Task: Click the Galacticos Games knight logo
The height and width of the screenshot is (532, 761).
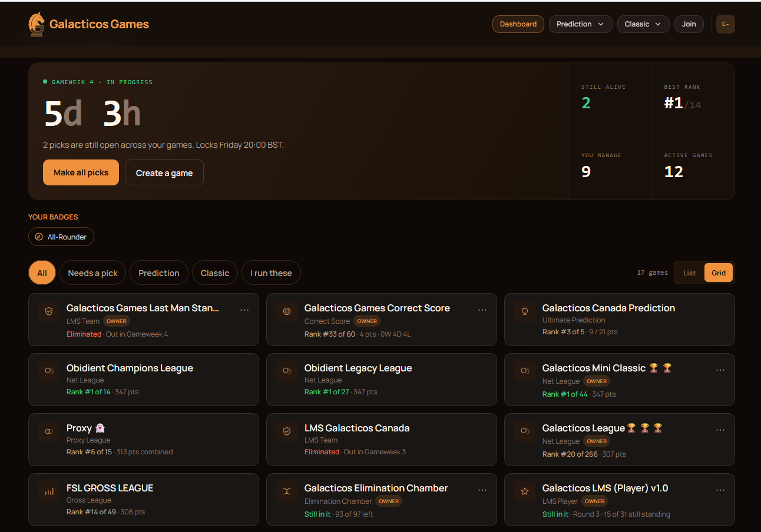Action: point(37,24)
